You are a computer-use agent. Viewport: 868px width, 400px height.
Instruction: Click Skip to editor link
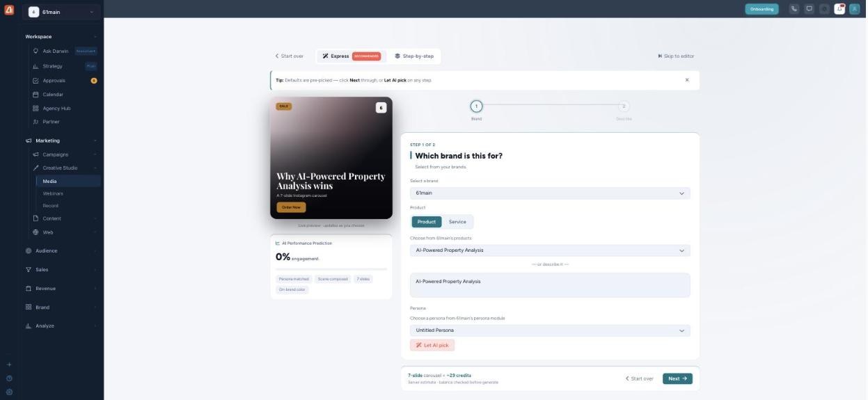coord(676,56)
